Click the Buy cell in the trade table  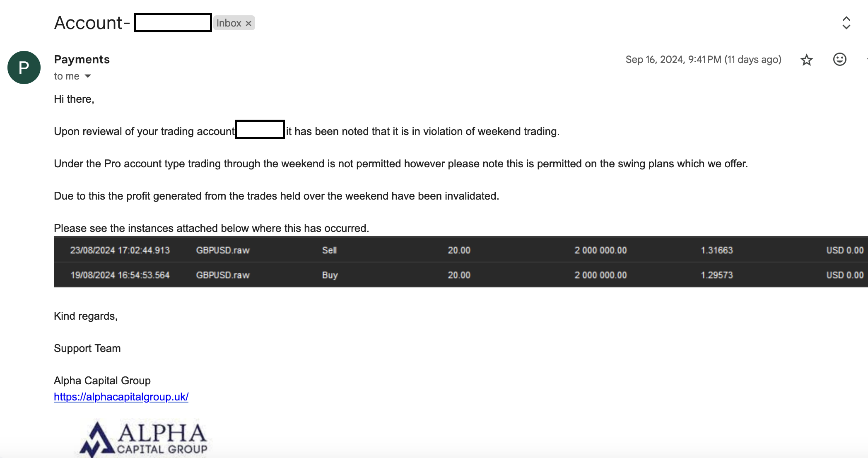point(330,275)
